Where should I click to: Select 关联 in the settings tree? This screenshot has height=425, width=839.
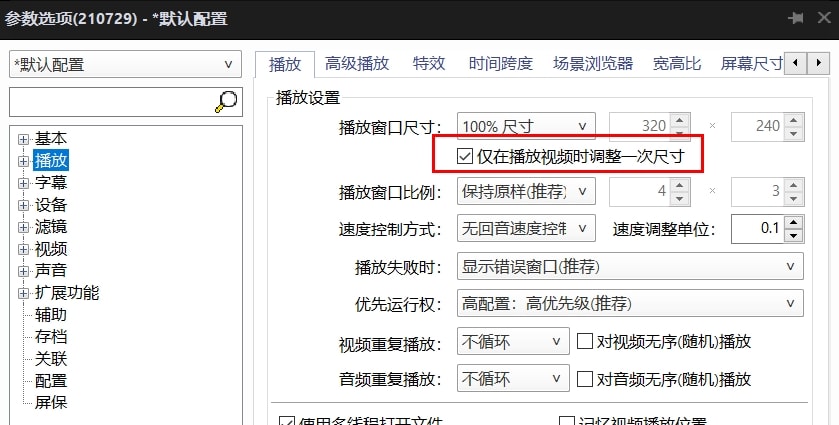[x=51, y=358]
